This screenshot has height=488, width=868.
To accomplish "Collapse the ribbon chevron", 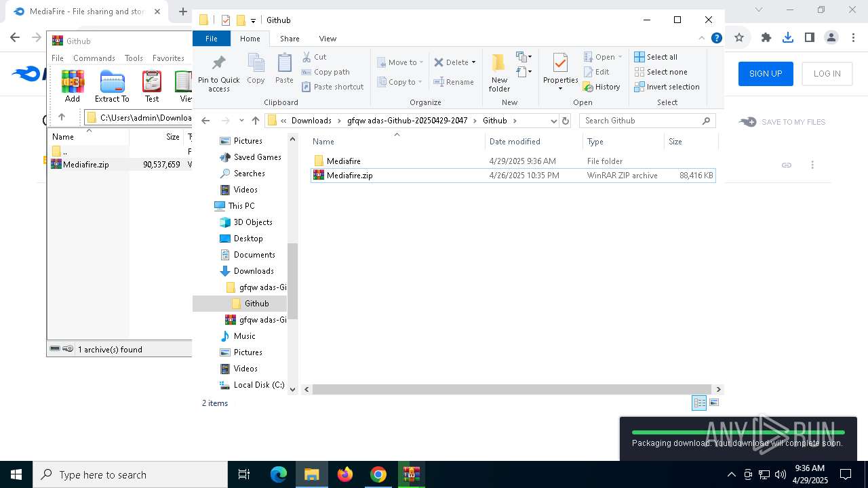I will (702, 38).
